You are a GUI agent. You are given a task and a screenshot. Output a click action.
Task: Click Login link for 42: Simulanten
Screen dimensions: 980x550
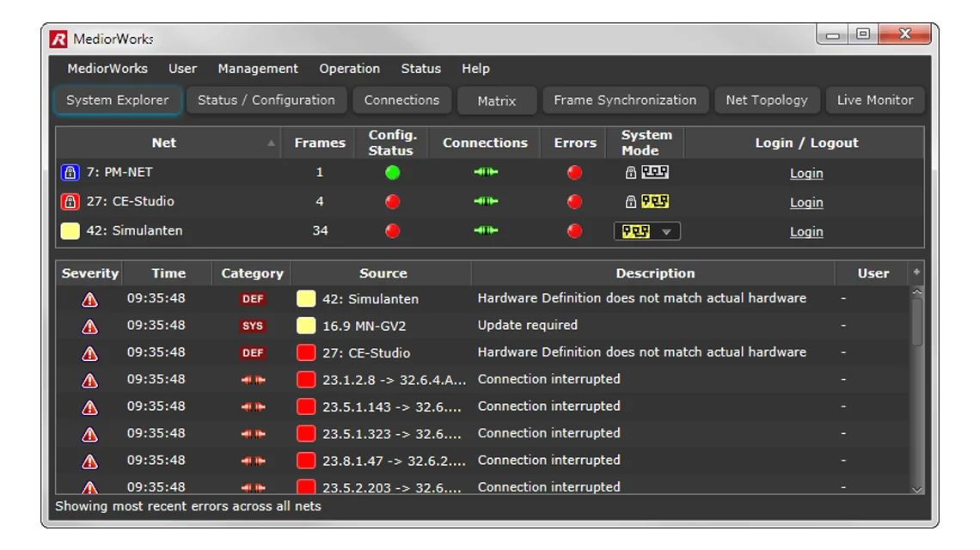pos(806,232)
